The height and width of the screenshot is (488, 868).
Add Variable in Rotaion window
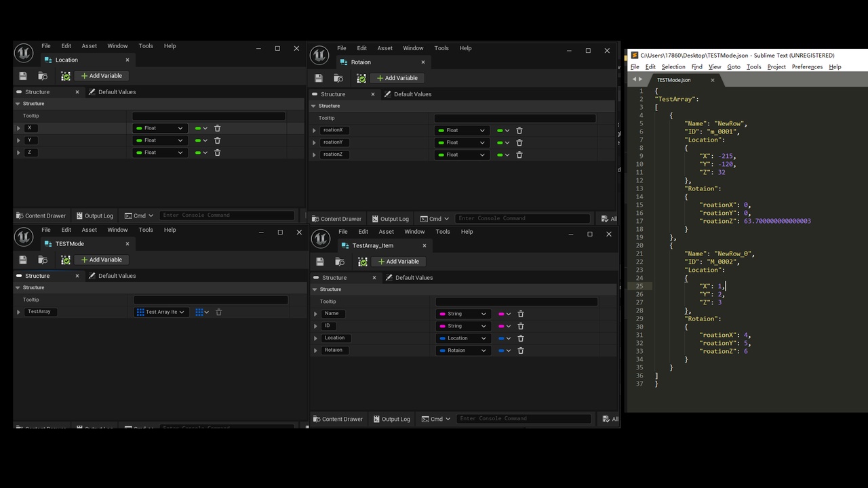point(397,78)
